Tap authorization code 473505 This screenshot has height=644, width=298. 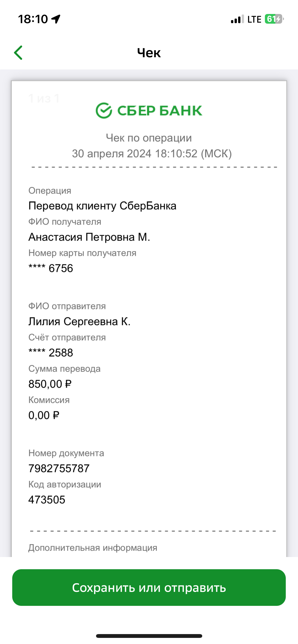click(x=47, y=500)
